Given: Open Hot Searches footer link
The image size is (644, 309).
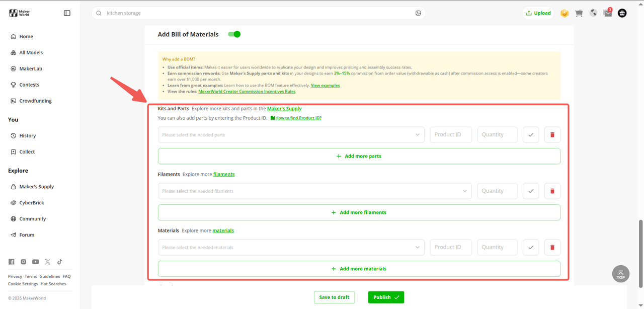Looking at the screenshot, I should point(53,284).
